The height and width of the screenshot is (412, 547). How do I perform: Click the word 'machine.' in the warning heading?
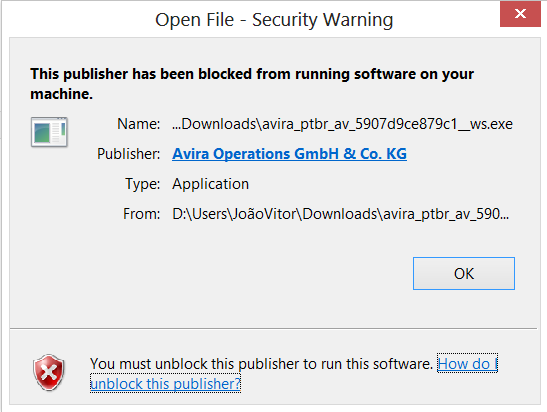coord(61,94)
